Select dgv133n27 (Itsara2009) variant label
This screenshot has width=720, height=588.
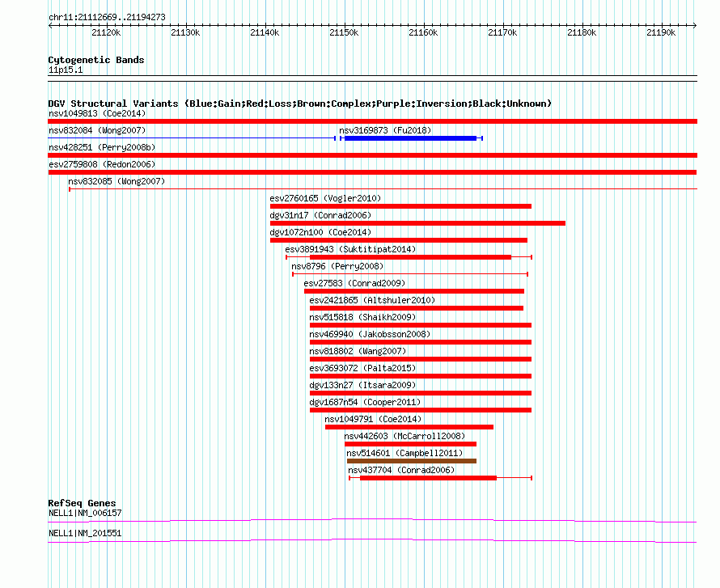click(362, 385)
